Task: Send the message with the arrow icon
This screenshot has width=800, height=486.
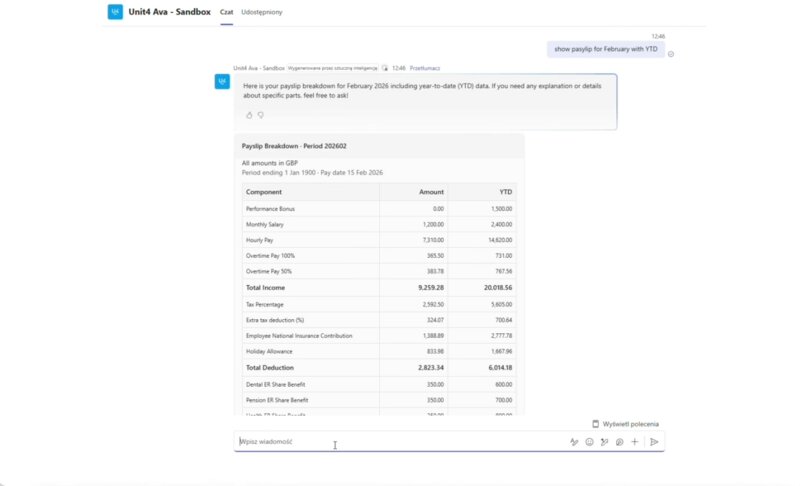Action: 654,442
